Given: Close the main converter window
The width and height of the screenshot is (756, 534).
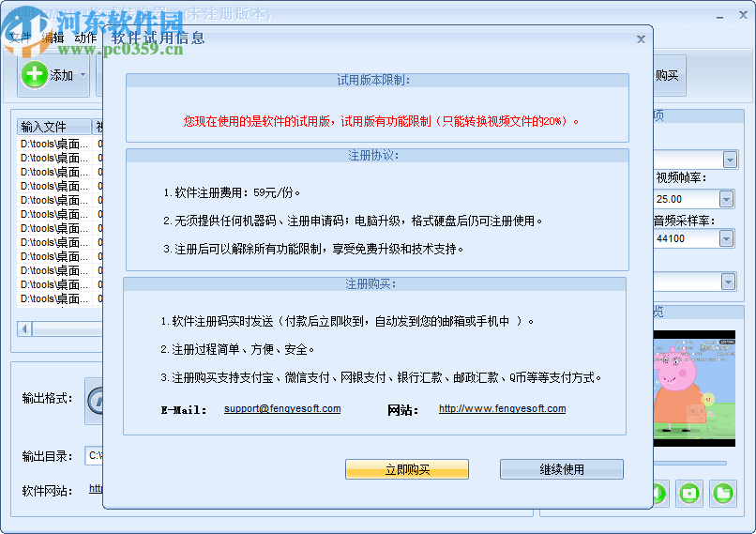Looking at the screenshot, I should (743, 15).
